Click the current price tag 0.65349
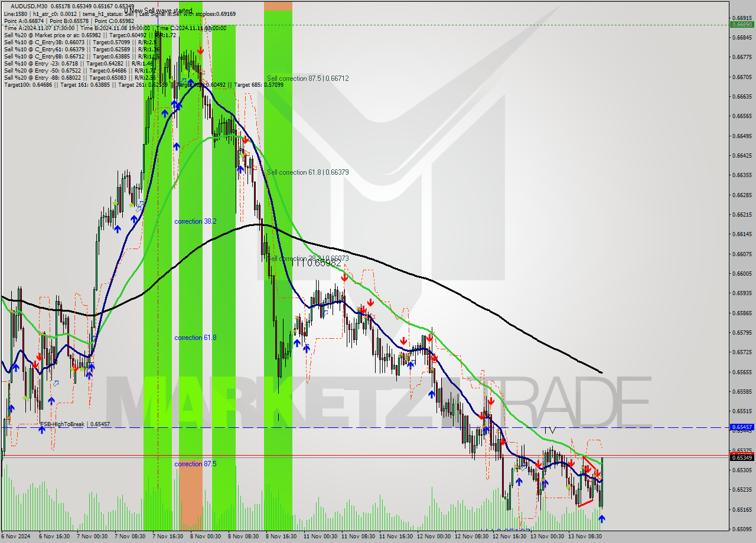The height and width of the screenshot is (543, 756). [742, 457]
